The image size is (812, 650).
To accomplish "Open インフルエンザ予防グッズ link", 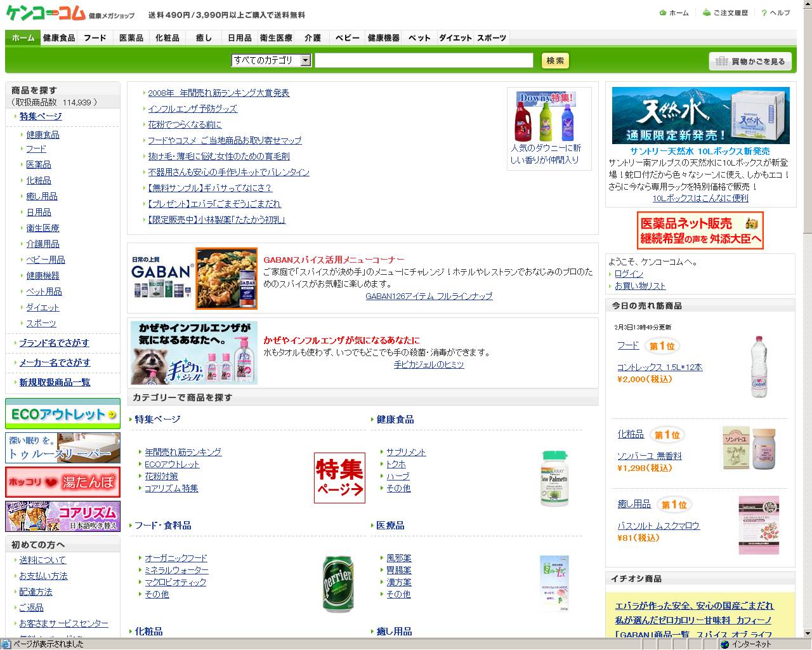I will click(x=192, y=109).
